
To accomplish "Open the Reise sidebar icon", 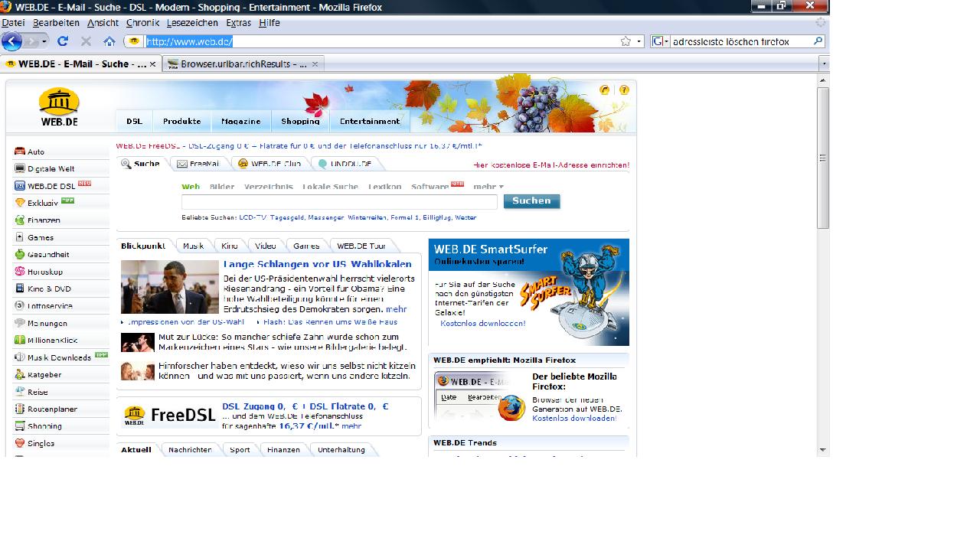I will (20, 392).
